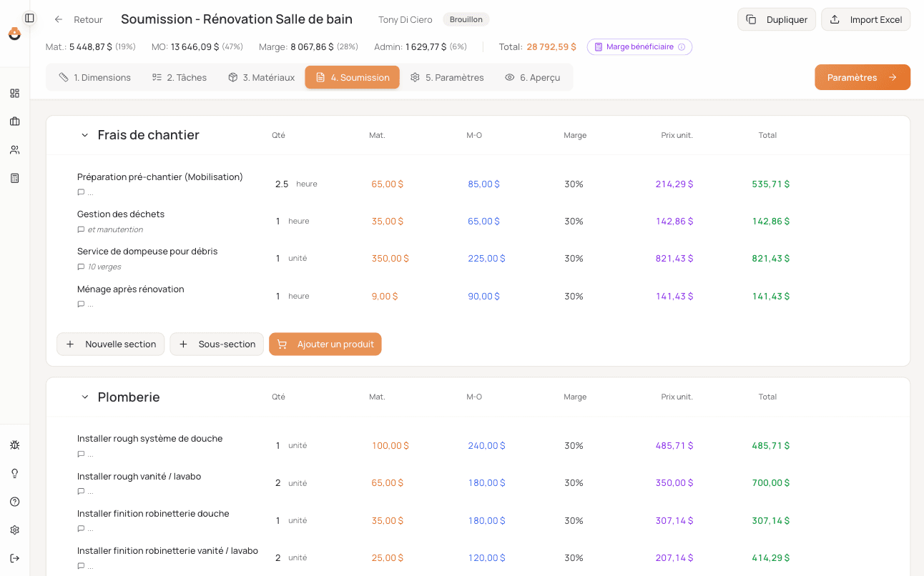Click the Dupliquer button
This screenshot has width=924, height=576.
(x=777, y=19)
